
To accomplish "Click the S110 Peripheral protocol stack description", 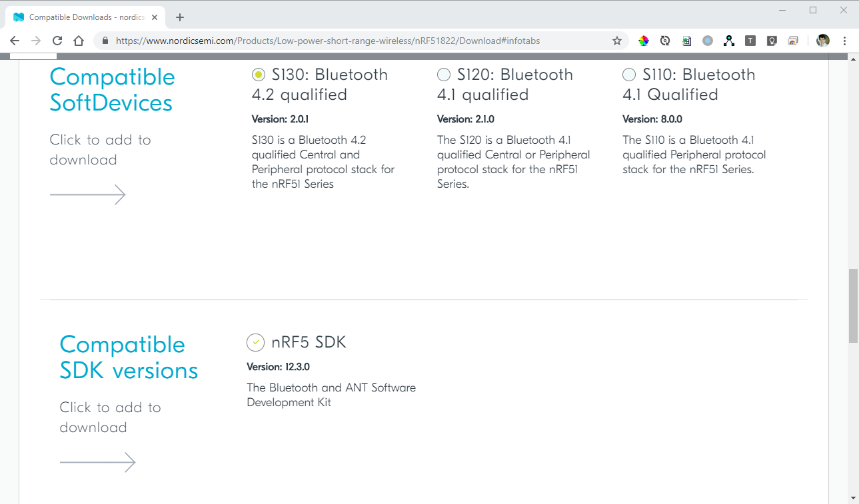I will 694,154.
